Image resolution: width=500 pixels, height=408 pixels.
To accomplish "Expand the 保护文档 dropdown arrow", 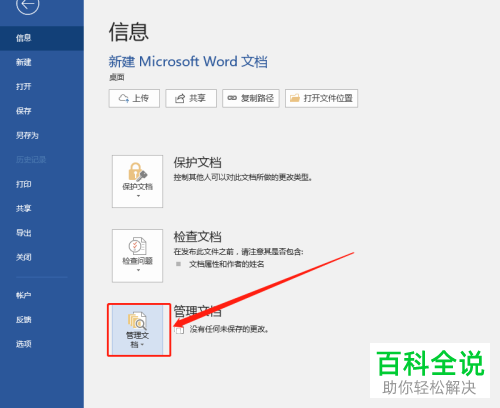I will coord(138,196).
